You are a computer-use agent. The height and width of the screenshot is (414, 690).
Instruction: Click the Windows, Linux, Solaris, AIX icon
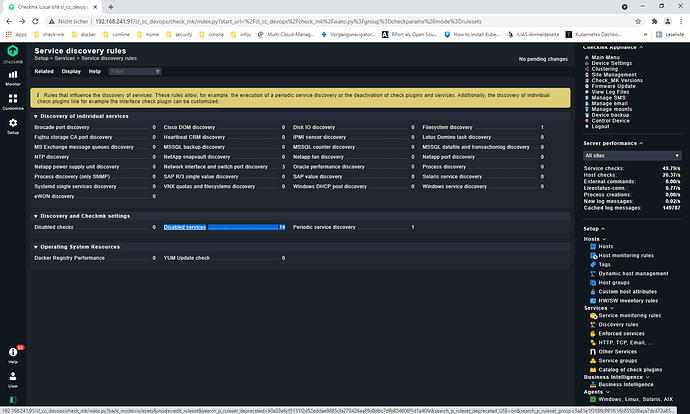point(593,399)
